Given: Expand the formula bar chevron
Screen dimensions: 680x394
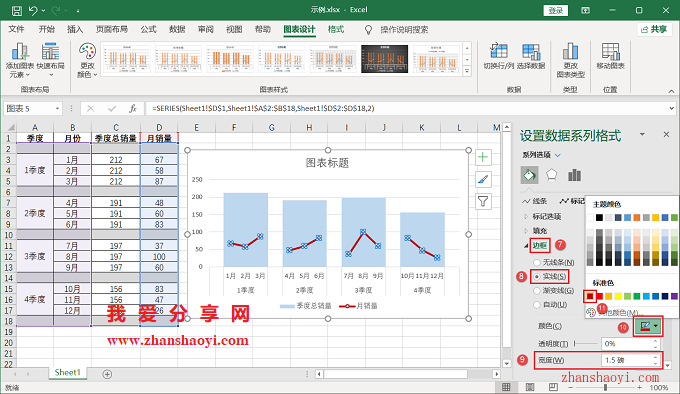Looking at the screenshot, I should (672, 108).
